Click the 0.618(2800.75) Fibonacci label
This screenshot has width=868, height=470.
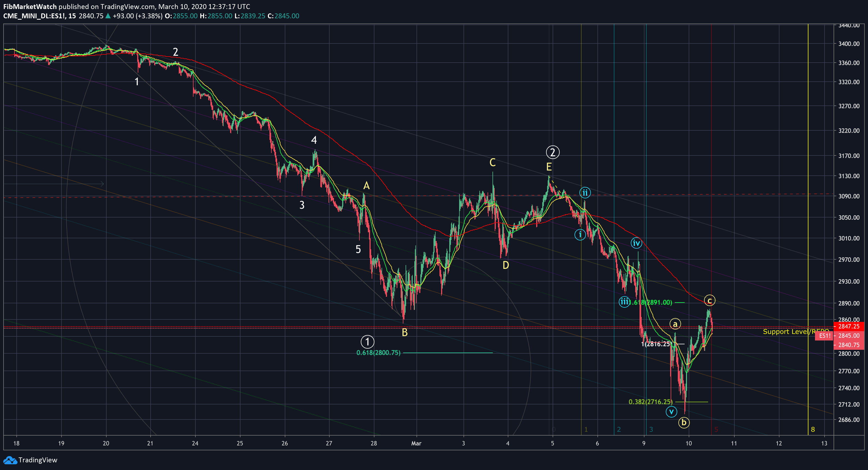click(379, 353)
